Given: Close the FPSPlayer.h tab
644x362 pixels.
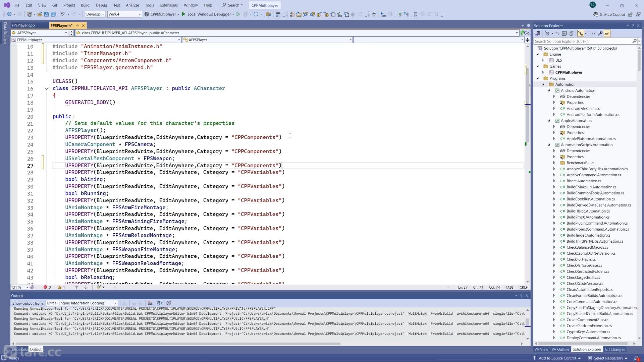Looking at the screenshot, I should pyautogui.click(x=83, y=25).
